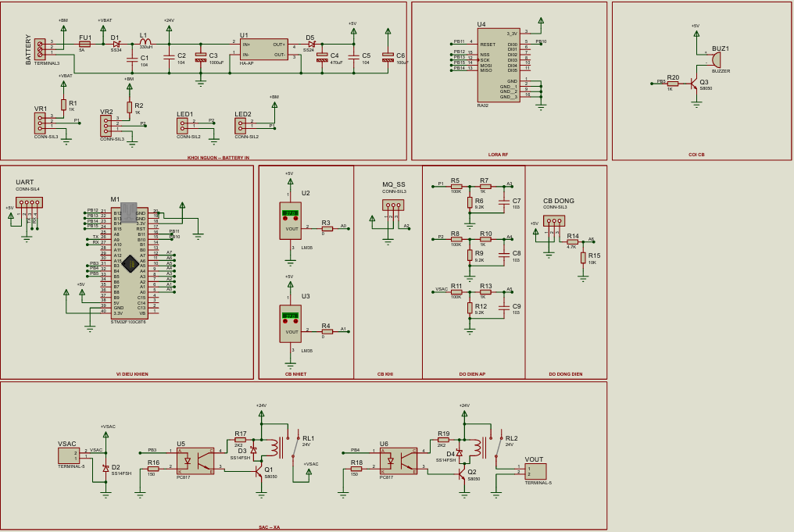This screenshot has height=532, width=794.
Task: Click the VR2 connector symbol
Action: click(106, 126)
